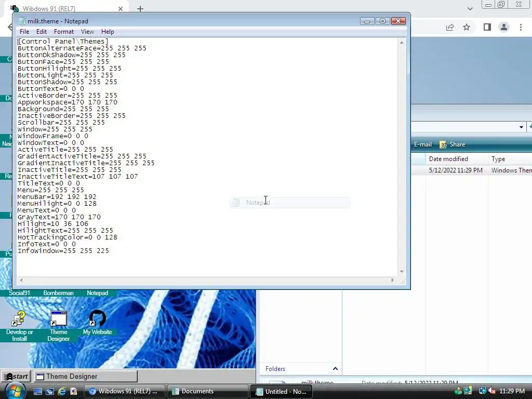Open the Format menu in Notepad
This screenshot has height=399, width=532.
point(64,32)
